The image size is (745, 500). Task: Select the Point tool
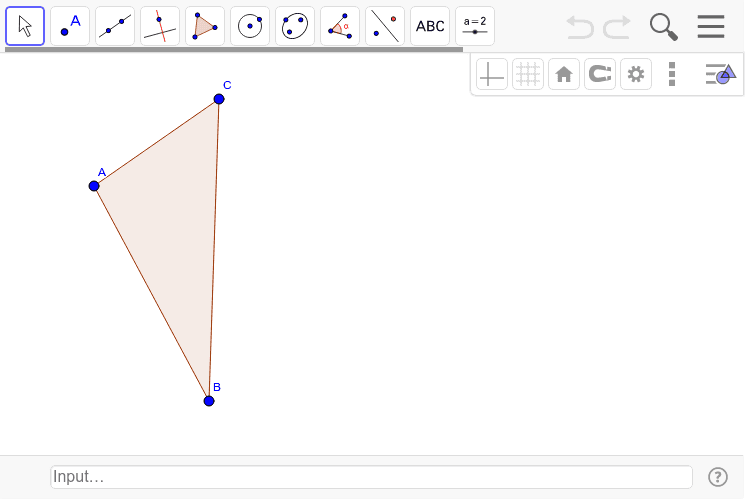click(70, 26)
